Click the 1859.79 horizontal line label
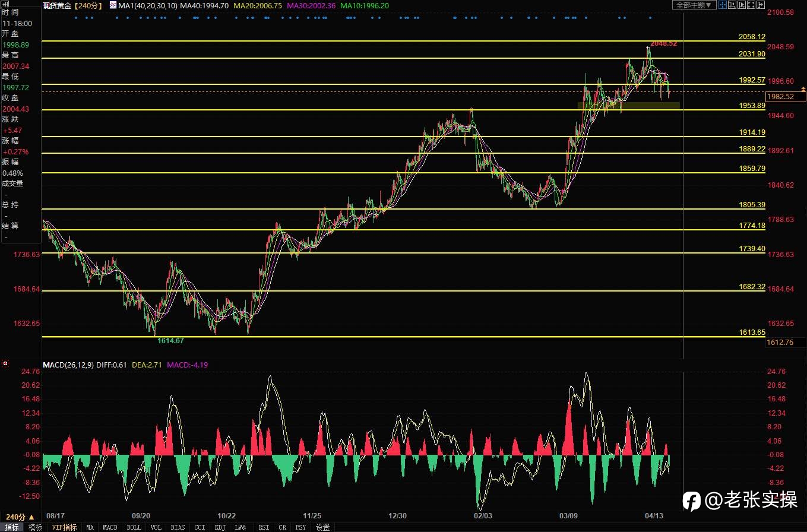 (x=752, y=169)
